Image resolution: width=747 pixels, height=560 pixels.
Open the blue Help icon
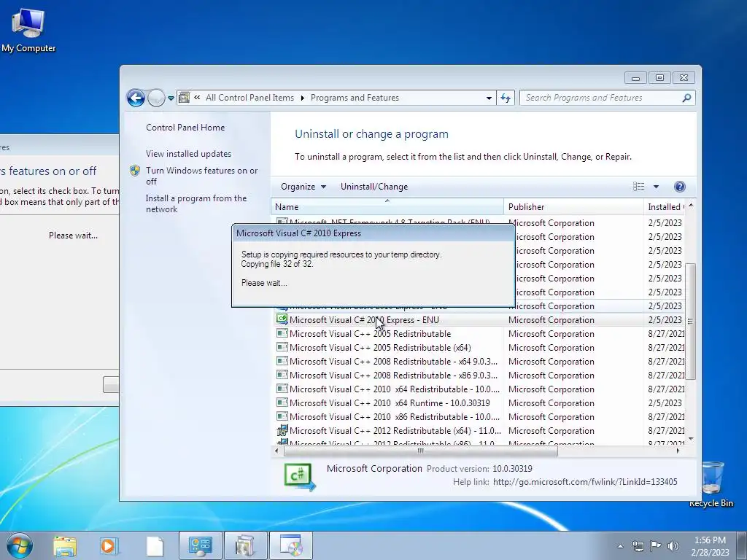(x=680, y=187)
